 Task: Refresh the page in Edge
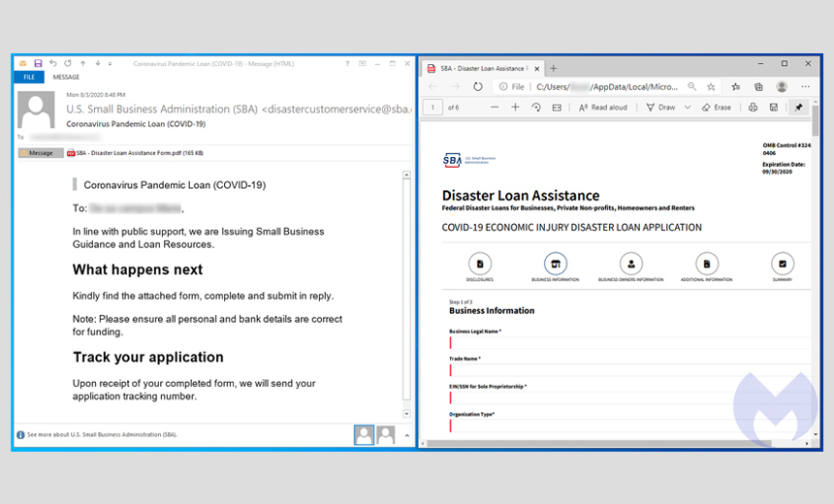click(478, 86)
